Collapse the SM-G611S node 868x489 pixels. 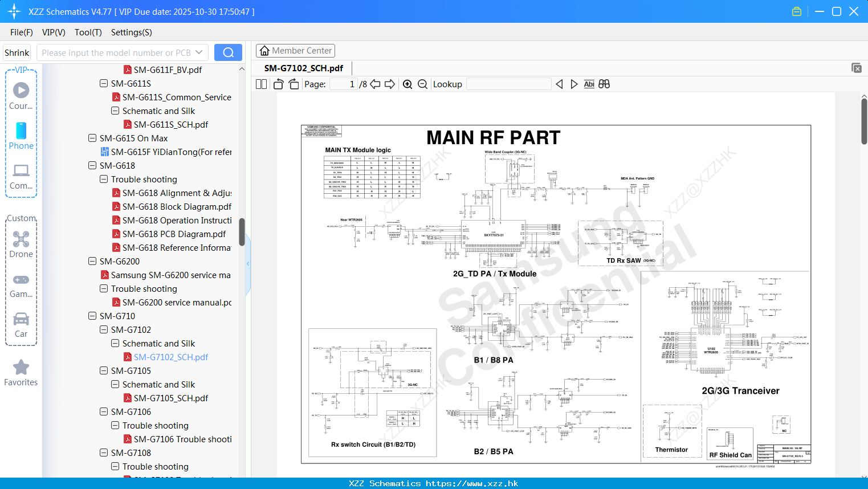pos(104,83)
